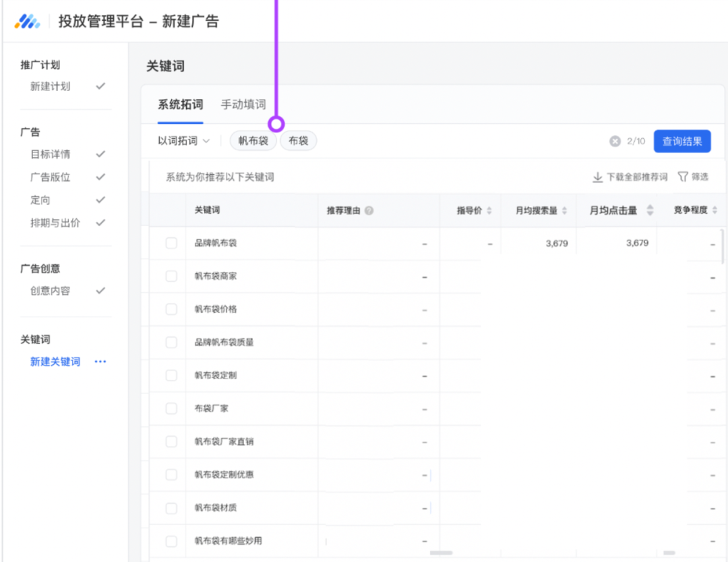Check the 品牌帆布袋 keyword checkbox
728x562 pixels.
[x=171, y=243]
